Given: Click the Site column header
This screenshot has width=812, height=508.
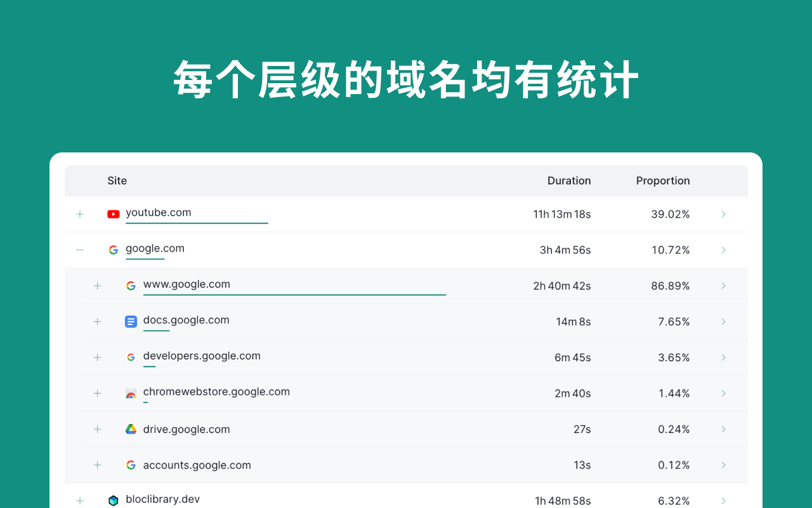Looking at the screenshot, I should pyautogui.click(x=117, y=180).
